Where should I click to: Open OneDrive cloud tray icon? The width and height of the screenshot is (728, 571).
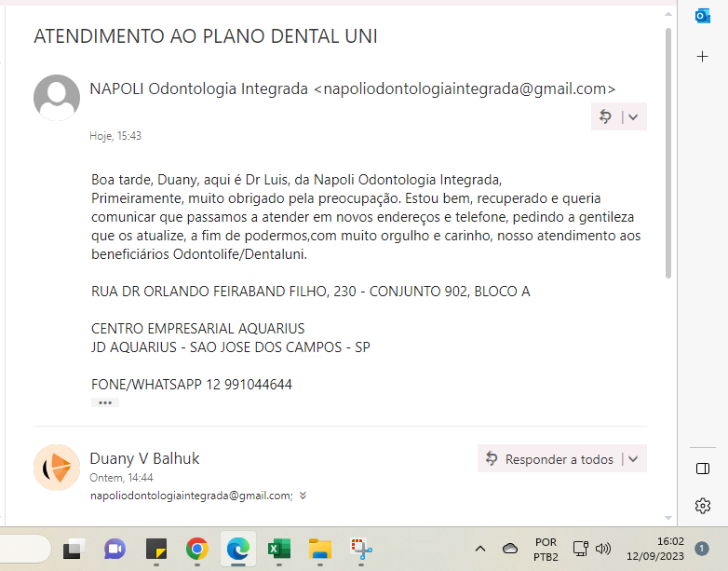[510, 549]
